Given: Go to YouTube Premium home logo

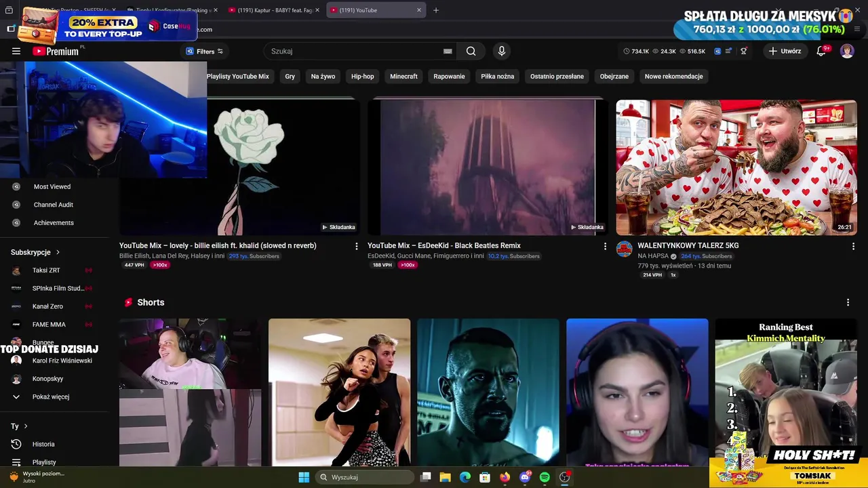Looking at the screenshot, I should click(x=56, y=51).
